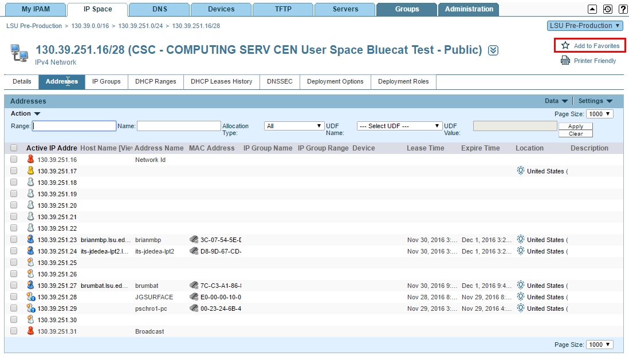Switch to the Administration tab
629x364 pixels.
pyautogui.click(x=469, y=9)
